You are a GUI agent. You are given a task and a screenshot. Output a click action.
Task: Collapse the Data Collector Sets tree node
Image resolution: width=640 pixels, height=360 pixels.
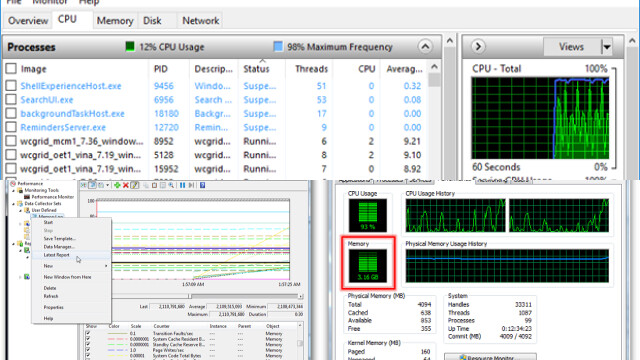pos(14,203)
